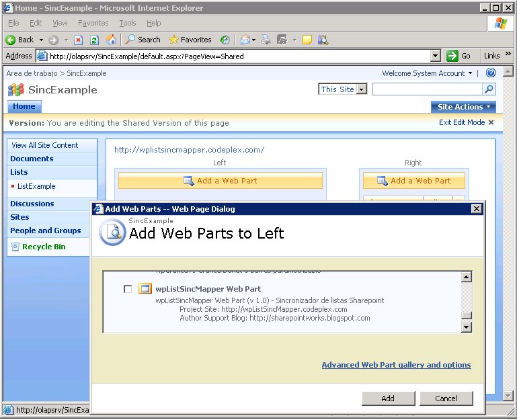Click the site search magnifier icon
517x420 pixels.
point(489,89)
